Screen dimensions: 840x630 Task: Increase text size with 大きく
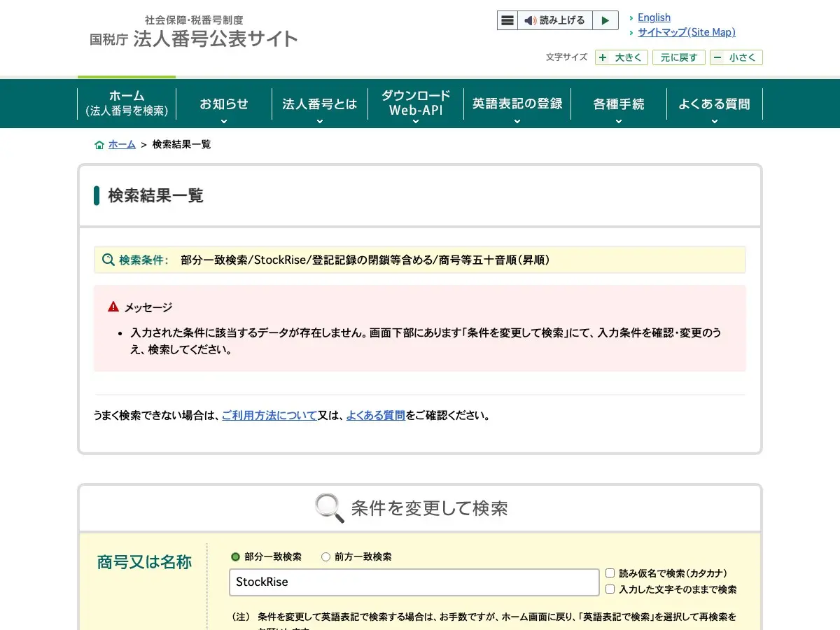coord(622,57)
